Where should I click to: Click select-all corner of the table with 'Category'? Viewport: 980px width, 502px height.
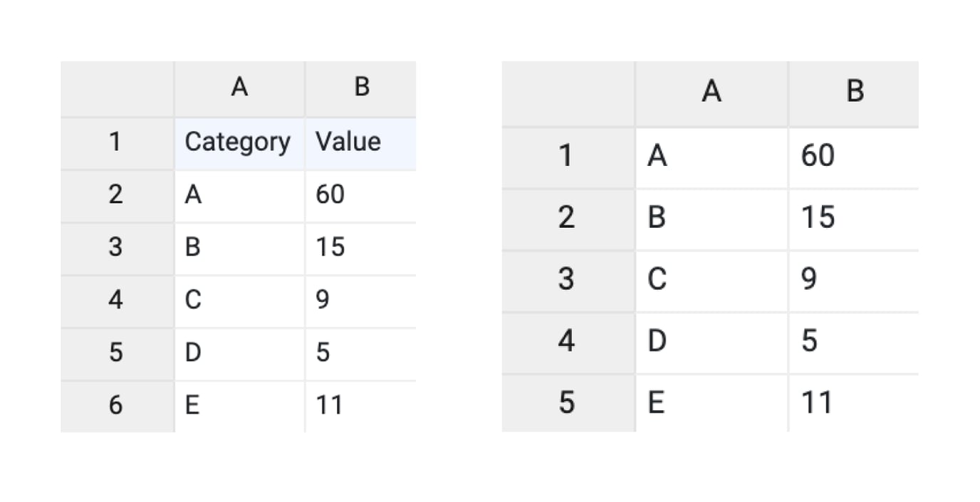pyautogui.click(x=116, y=88)
